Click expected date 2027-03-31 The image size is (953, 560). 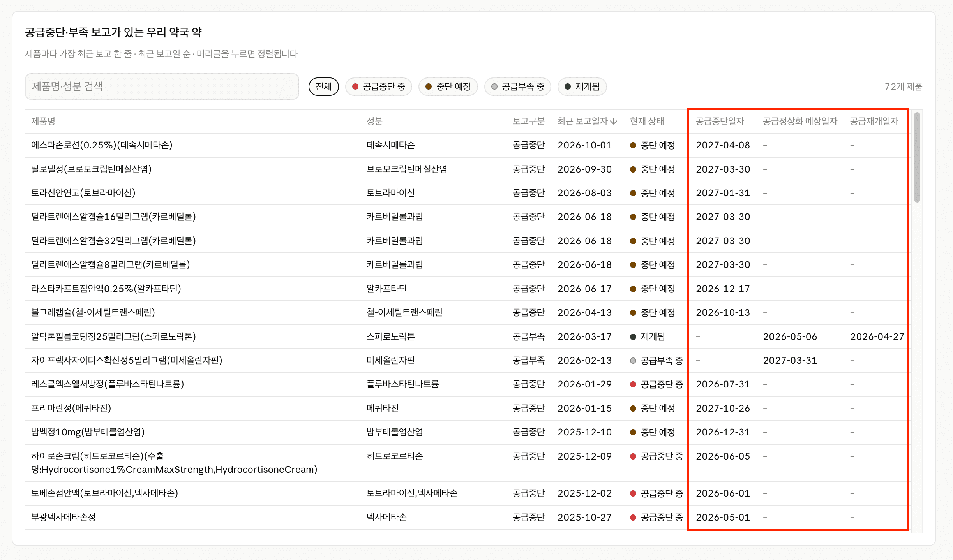[790, 361]
